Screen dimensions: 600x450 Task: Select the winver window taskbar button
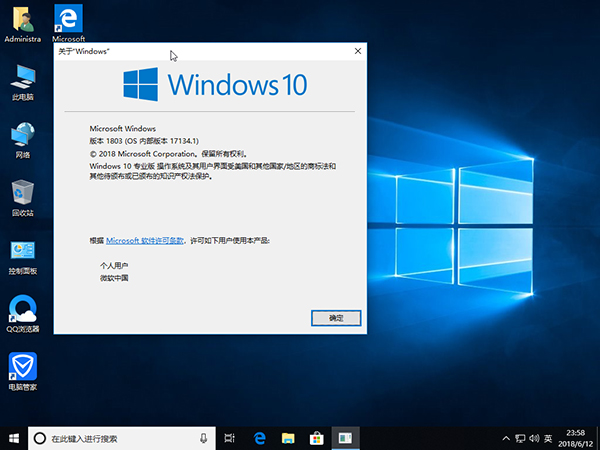click(346, 438)
